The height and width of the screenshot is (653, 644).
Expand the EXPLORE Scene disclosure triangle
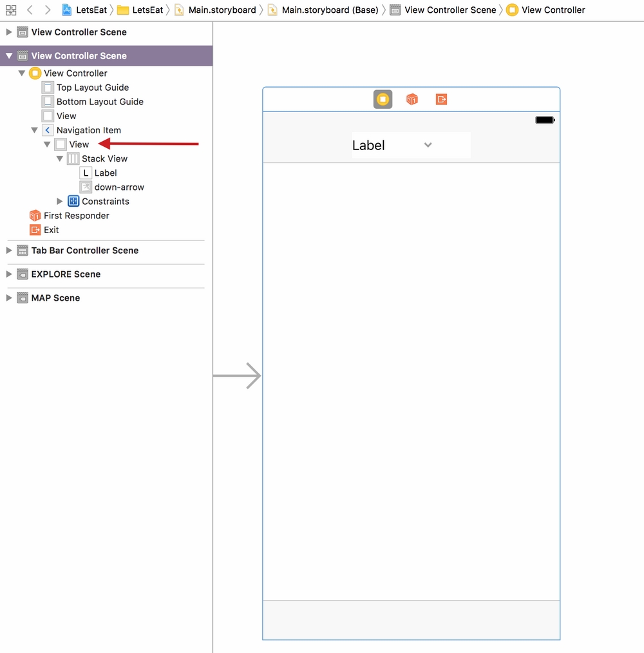pyautogui.click(x=9, y=274)
